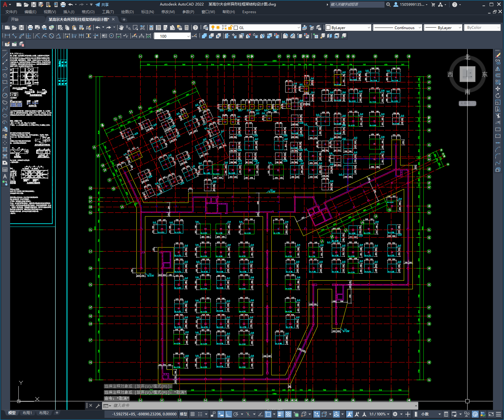Viewport: 504px width, 420px height.
Task: Open the ByLayer lineweight dropdown
Action: 443,28
